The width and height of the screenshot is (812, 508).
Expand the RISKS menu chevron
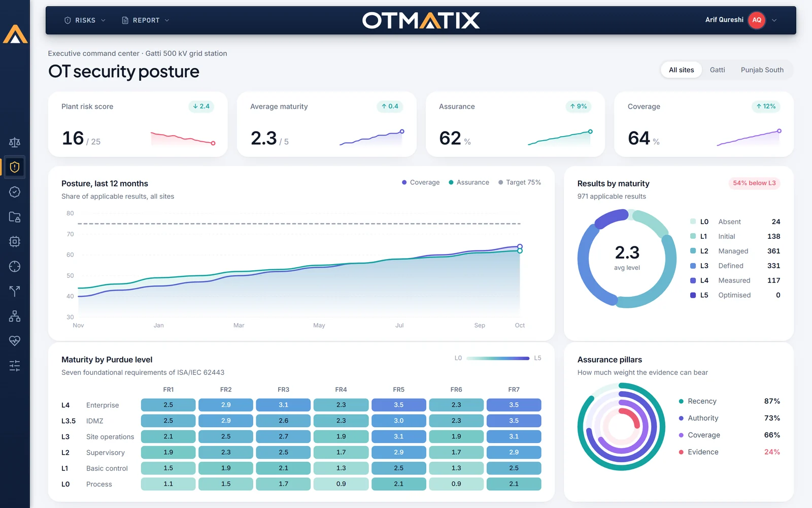click(x=103, y=20)
